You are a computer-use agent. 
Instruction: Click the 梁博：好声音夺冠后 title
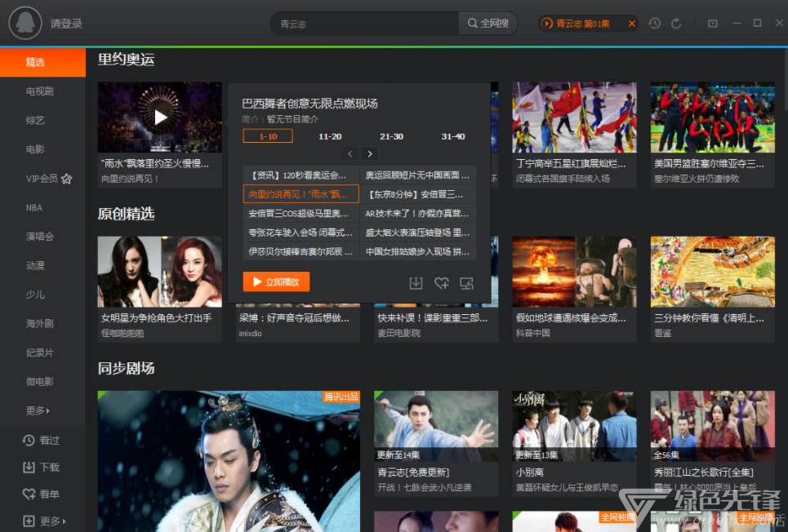pyautogui.click(x=294, y=318)
